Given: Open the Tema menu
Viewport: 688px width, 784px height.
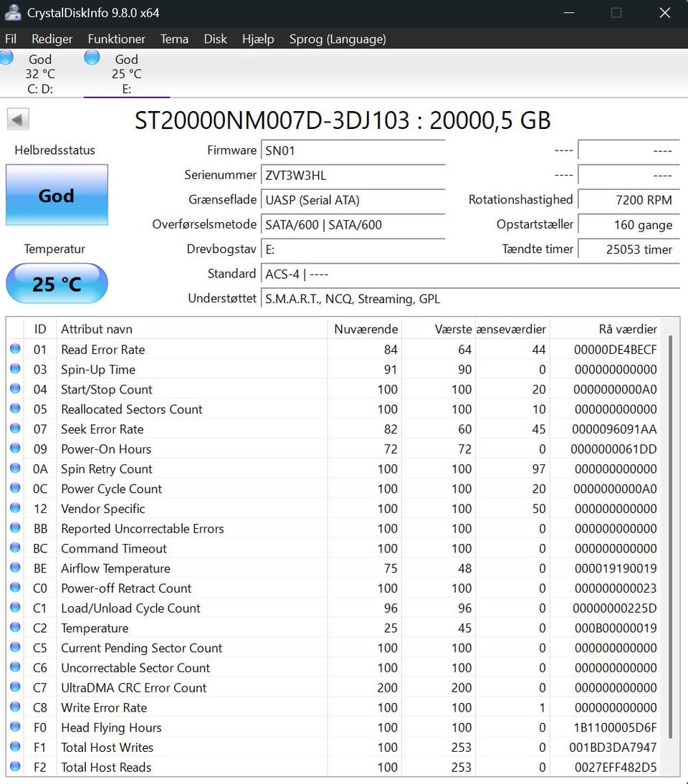Looking at the screenshot, I should click(x=174, y=39).
